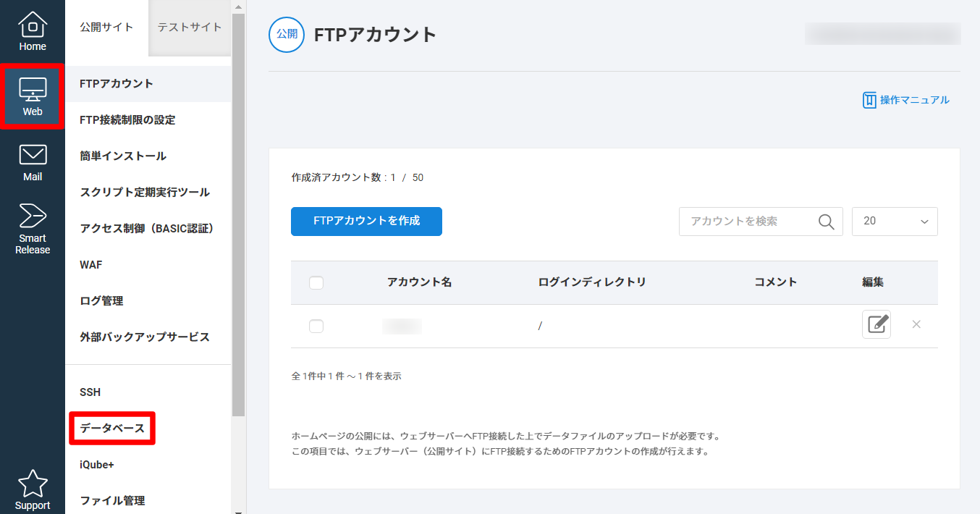Click the side menu vertical scrollbar
The image size is (980, 514).
238,217
